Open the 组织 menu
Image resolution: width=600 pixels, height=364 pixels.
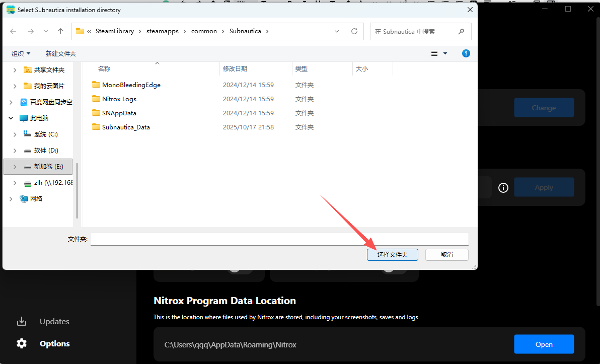[x=21, y=53]
